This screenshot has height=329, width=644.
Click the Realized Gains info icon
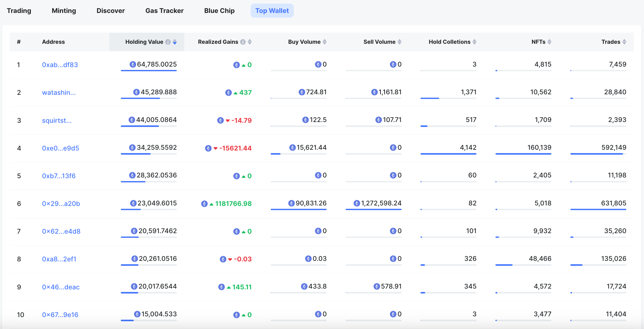[x=243, y=42]
